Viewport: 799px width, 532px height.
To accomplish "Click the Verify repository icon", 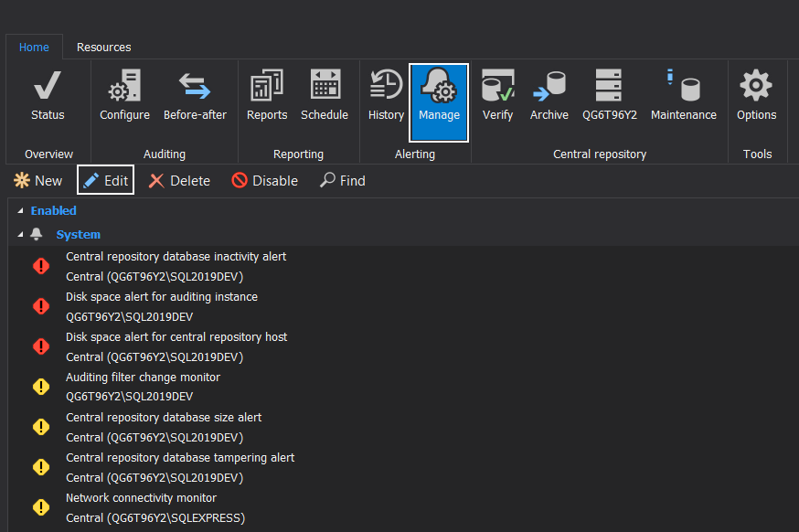I will pos(497,87).
